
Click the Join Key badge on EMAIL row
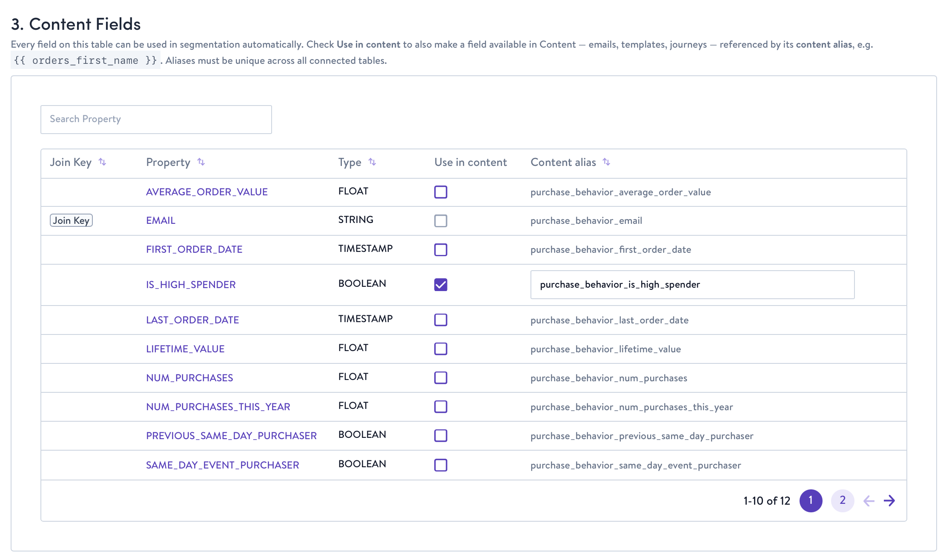71,220
